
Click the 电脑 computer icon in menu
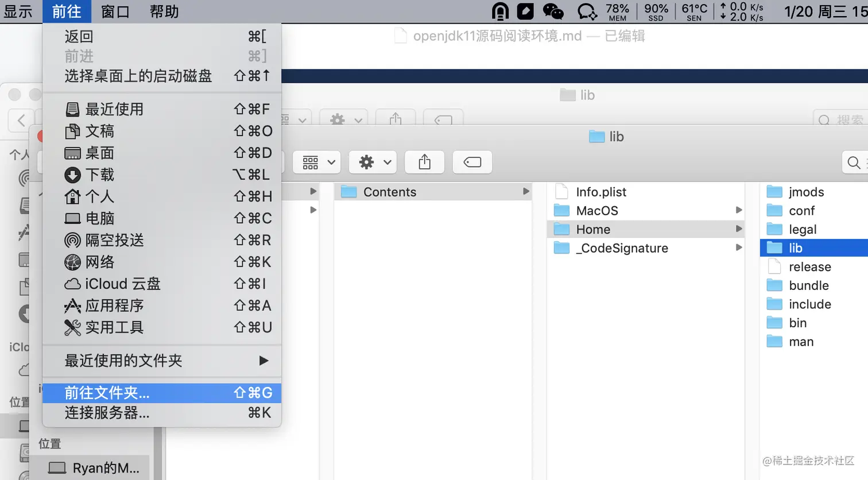72,218
